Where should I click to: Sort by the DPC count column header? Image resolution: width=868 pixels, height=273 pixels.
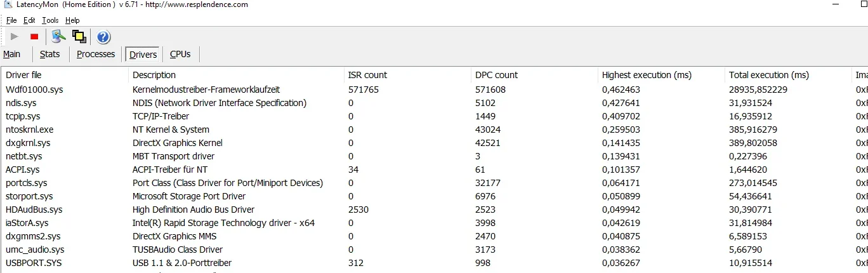click(x=496, y=75)
